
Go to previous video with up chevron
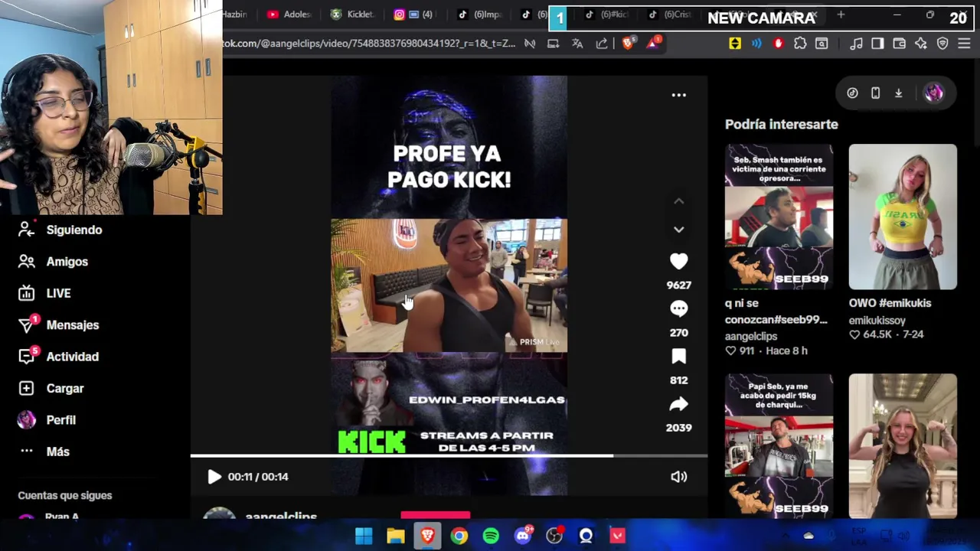(x=678, y=201)
